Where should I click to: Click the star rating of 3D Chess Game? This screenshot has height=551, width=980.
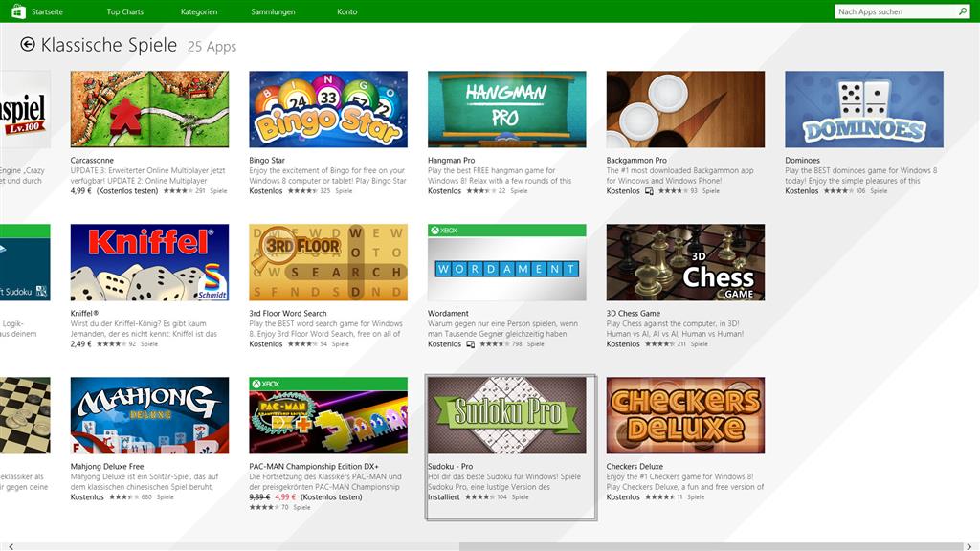659,344
